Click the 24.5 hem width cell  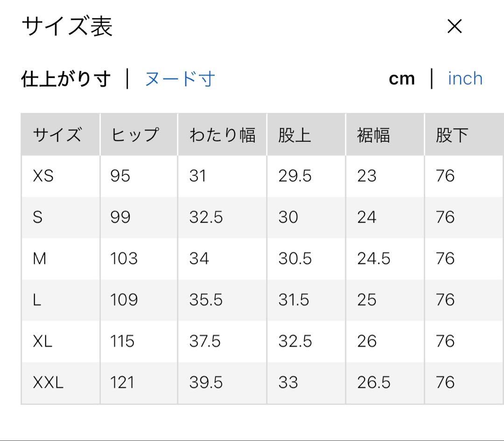[x=373, y=258]
